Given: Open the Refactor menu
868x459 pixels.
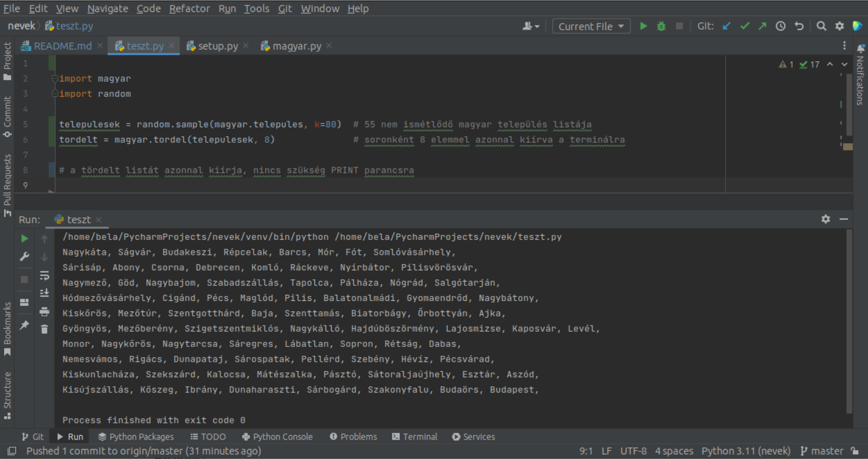Looking at the screenshot, I should click(190, 8).
